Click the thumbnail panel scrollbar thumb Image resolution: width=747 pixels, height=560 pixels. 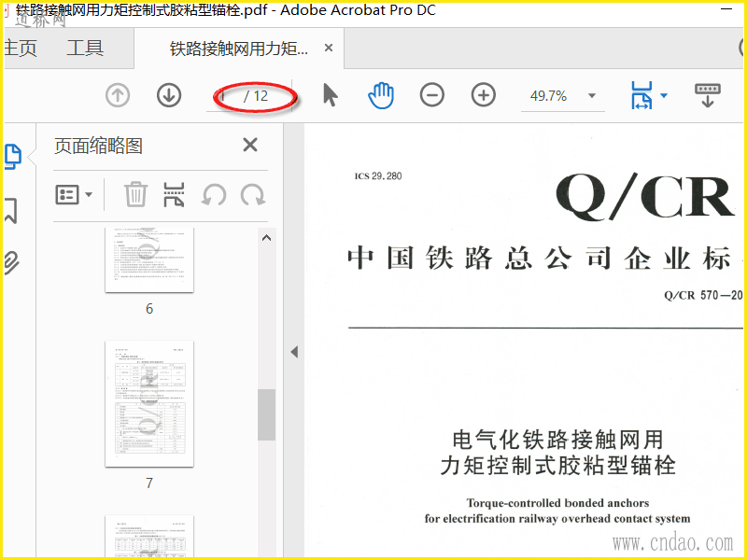click(x=267, y=414)
